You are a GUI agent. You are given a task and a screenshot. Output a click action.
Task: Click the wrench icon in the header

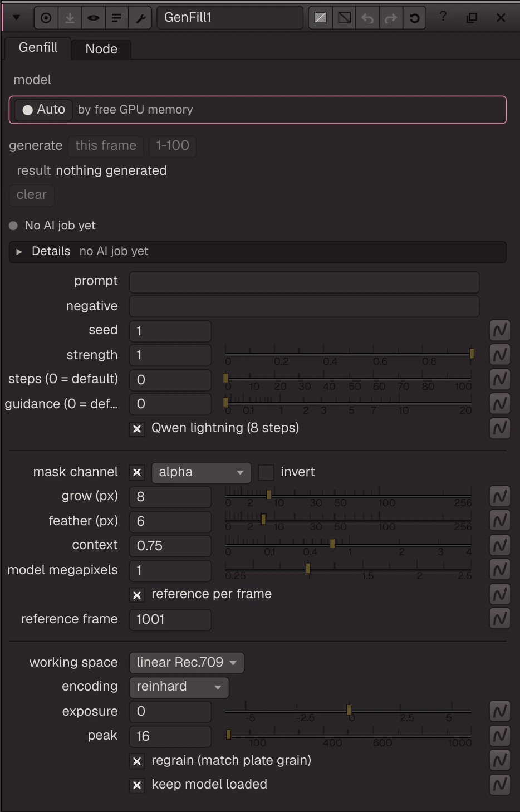coord(140,18)
